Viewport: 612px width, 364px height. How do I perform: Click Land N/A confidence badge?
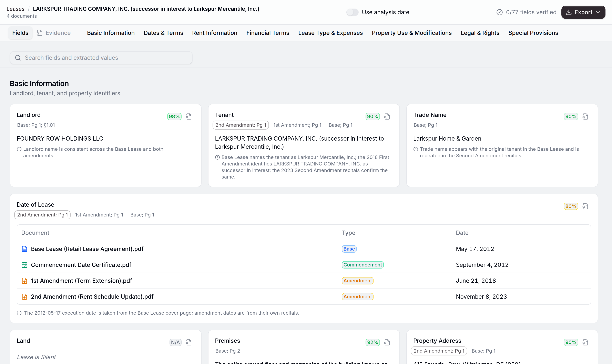point(175,342)
